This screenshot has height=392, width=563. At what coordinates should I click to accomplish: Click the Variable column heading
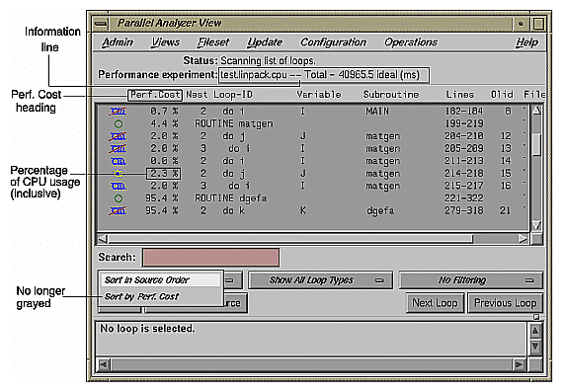pos(319,95)
